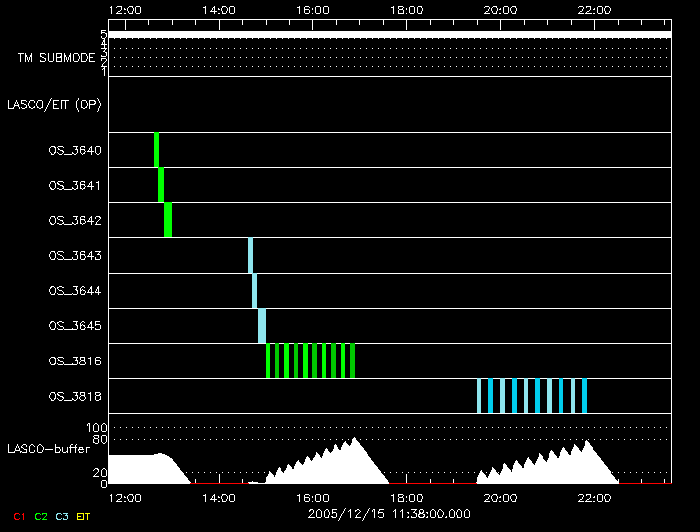This screenshot has width=700, height=532.
Task: Click the 16:00 label on top axis
Action: point(313,10)
